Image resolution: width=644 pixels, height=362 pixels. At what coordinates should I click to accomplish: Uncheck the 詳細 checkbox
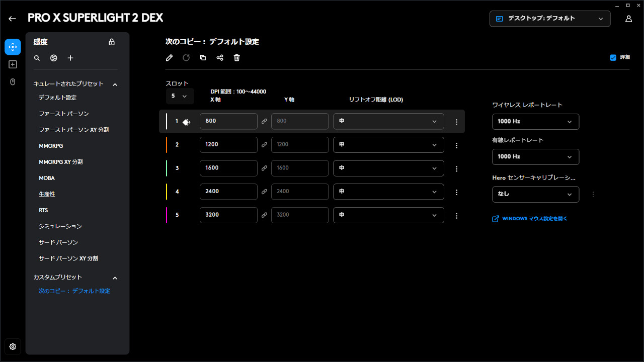pyautogui.click(x=613, y=57)
